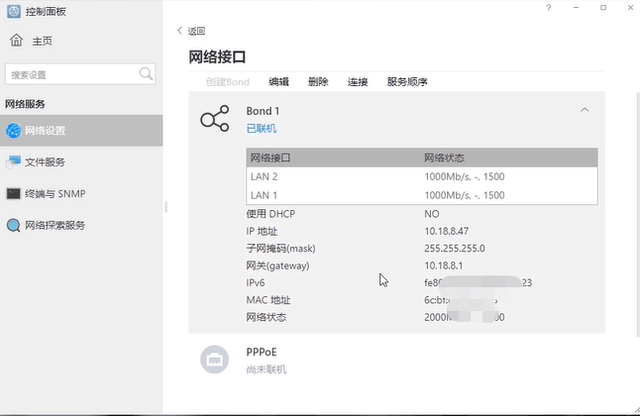Click the 终端与 SNMP terminal icon
The height and width of the screenshot is (416, 640).
(x=13, y=194)
